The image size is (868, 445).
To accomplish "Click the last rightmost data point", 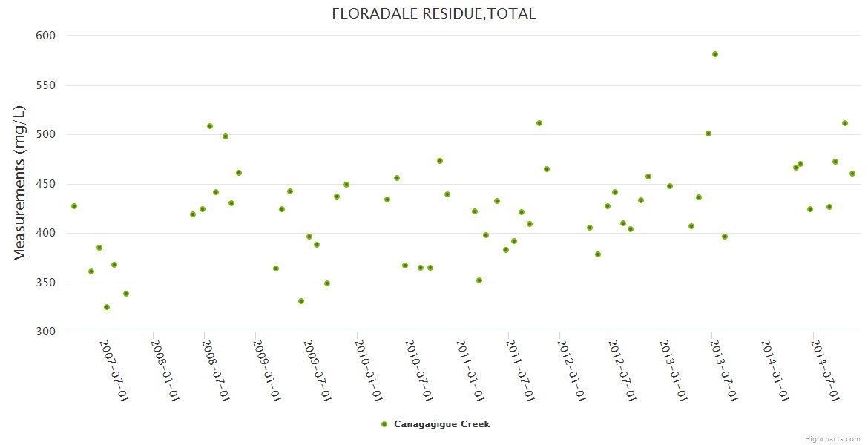I will (x=852, y=174).
